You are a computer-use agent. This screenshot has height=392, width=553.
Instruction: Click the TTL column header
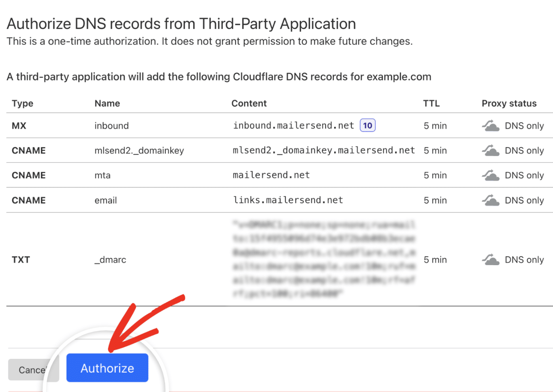431,104
